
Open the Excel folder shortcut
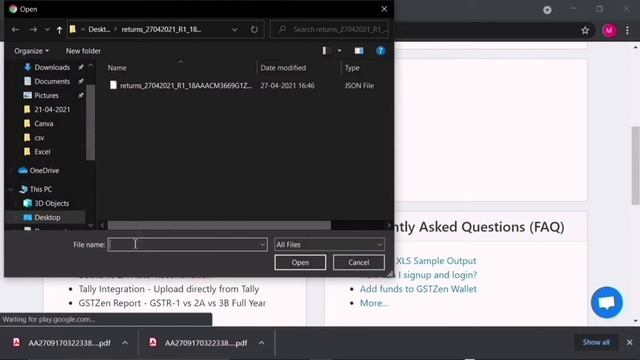click(42, 151)
